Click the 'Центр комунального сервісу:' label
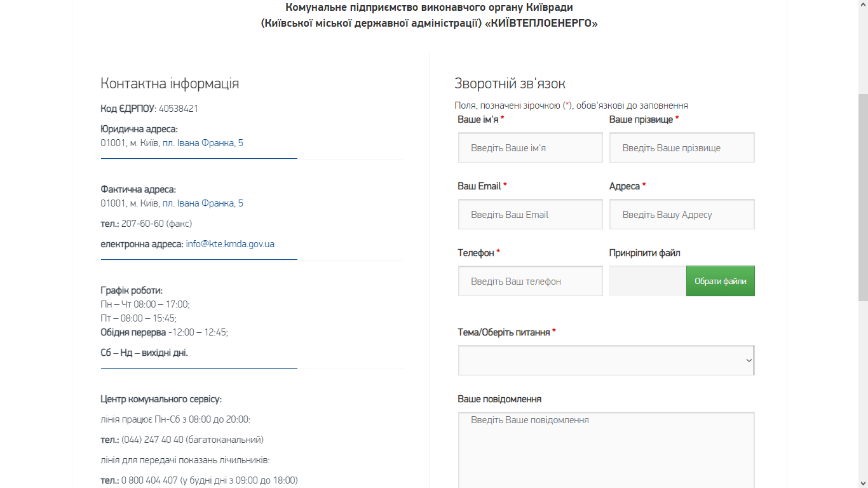868x488 pixels. point(161,400)
